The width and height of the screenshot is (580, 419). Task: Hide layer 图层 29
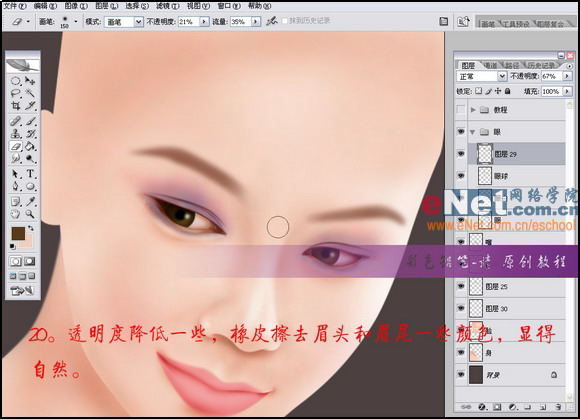(x=461, y=154)
